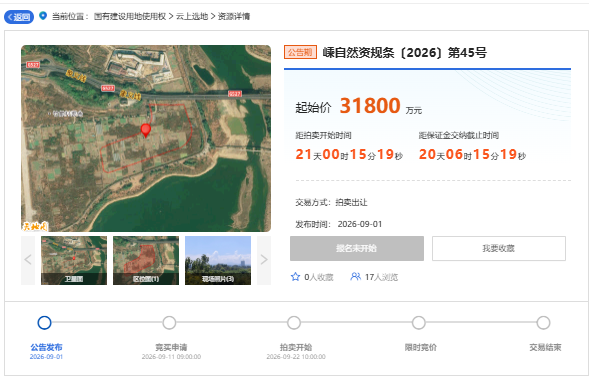Open 国有建设用地使用权 breadcrumb link
This screenshot has width=589, height=381.
tap(130, 16)
